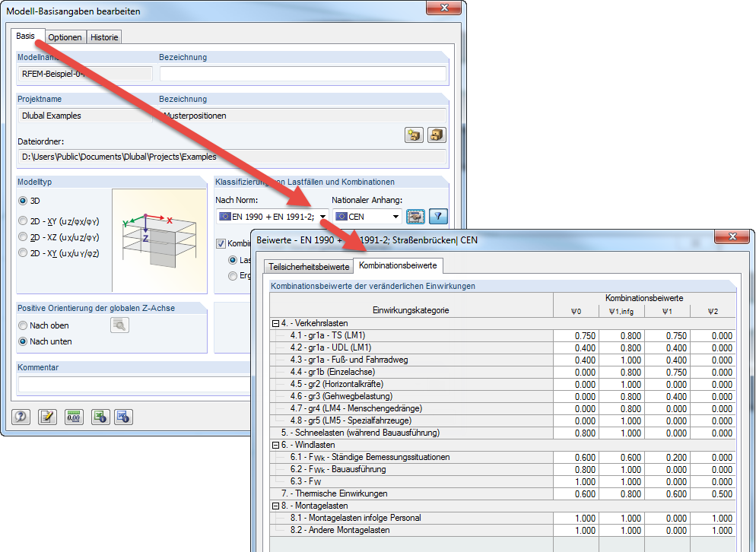Viewport: 756px width, 552px height.
Task: Select the 2D - XY (uz/φx/φy) model type
Action: [23, 220]
